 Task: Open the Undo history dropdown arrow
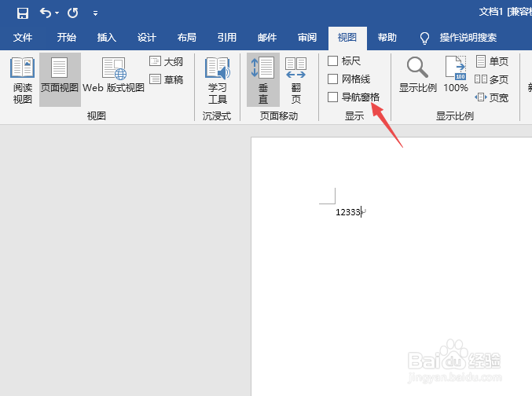coord(57,13)
